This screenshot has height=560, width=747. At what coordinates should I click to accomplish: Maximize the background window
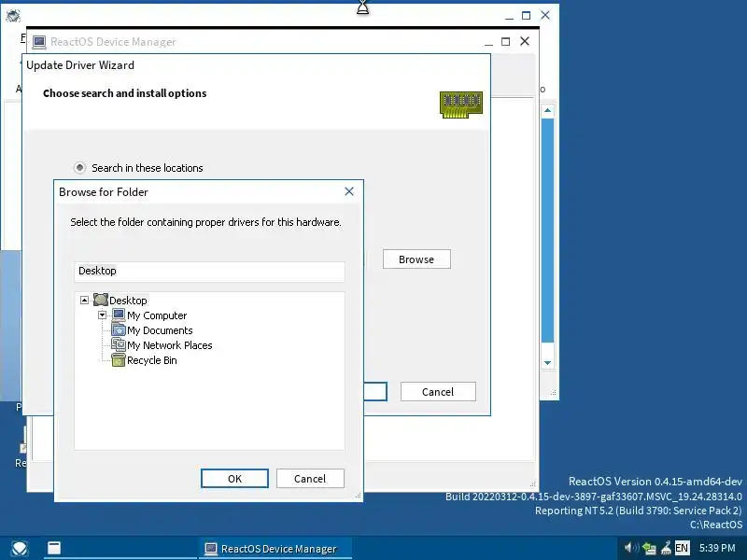coord(526,15)
